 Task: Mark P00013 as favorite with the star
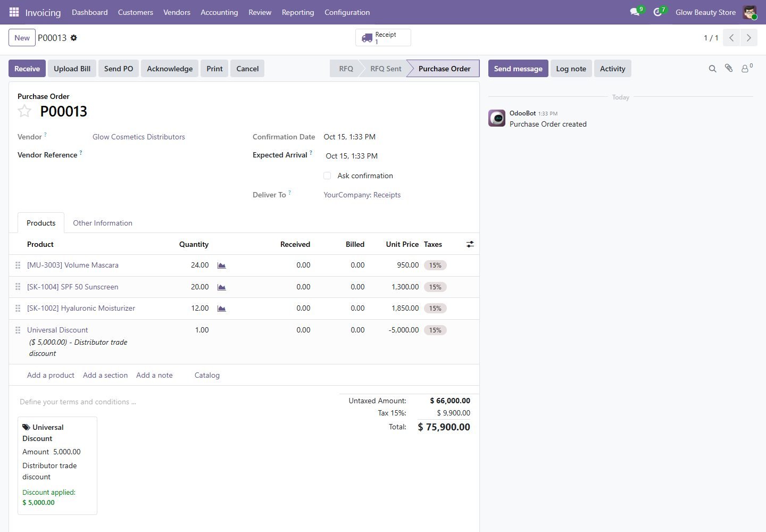pyautogui.click(x=24, y=111)
